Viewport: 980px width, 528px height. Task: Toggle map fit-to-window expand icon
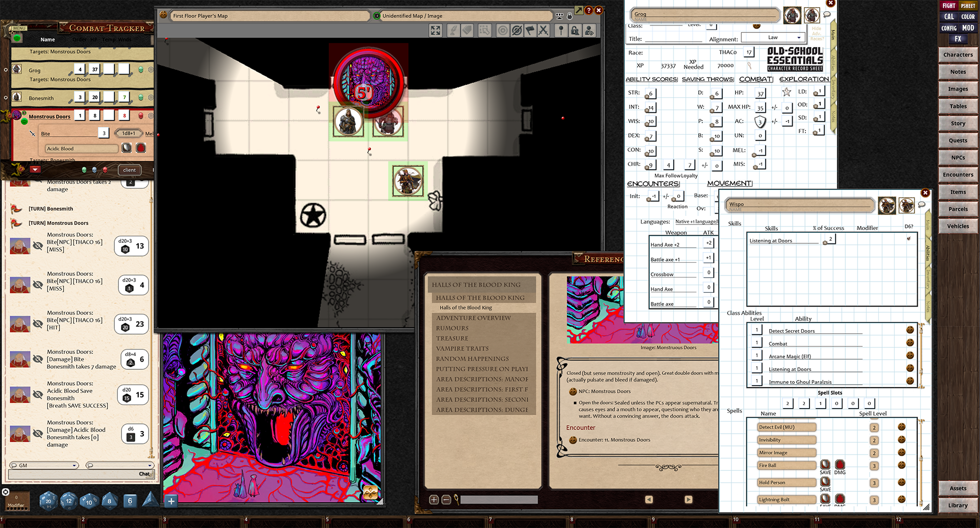435,31
